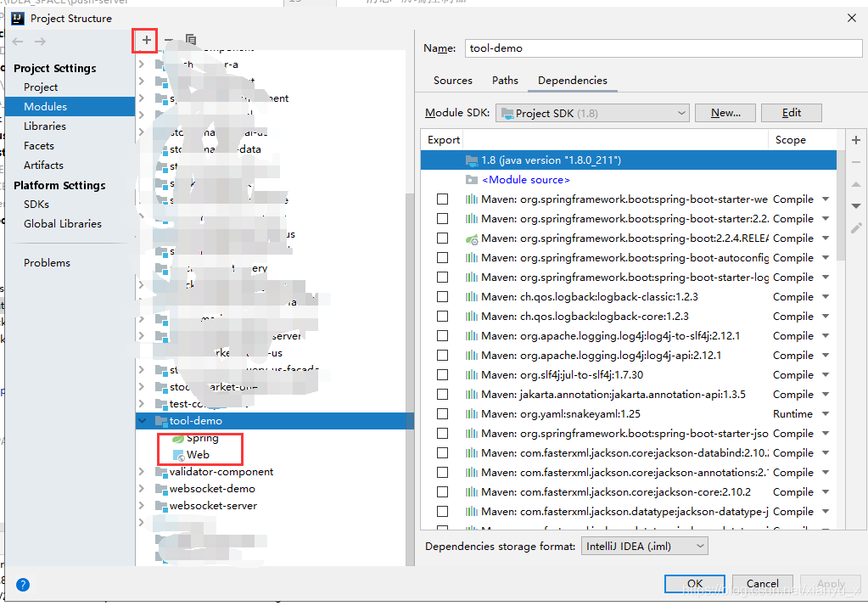Open Project settings section

point(41,87)
